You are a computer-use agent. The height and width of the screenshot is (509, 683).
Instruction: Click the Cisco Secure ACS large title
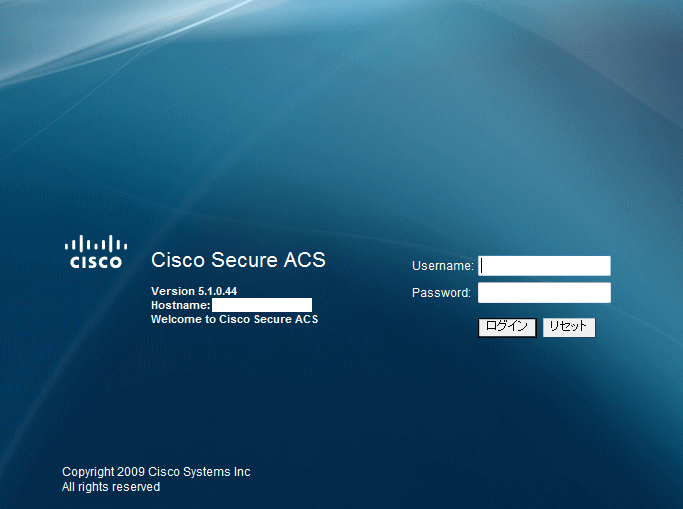tap(238, 260)
